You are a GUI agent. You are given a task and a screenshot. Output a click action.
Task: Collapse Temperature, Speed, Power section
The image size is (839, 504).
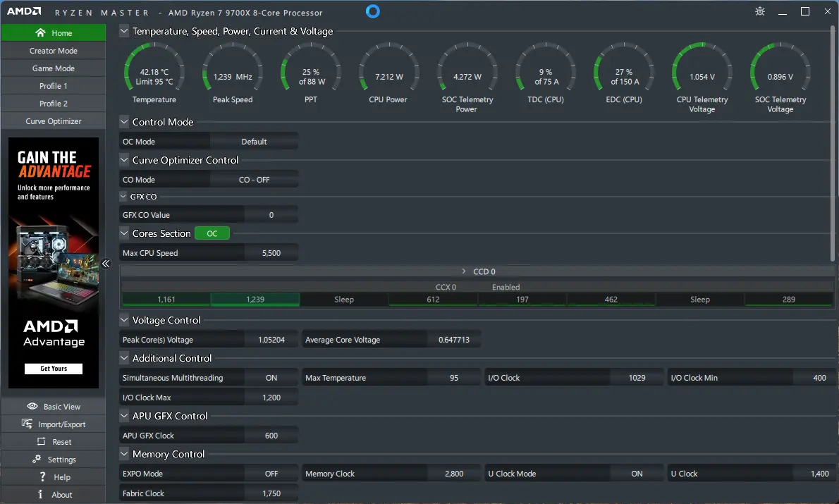124,31
